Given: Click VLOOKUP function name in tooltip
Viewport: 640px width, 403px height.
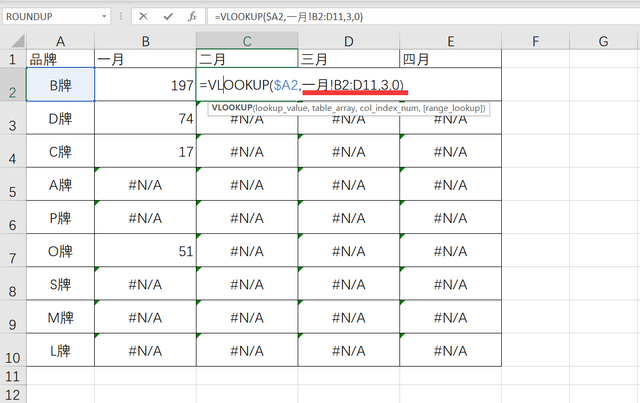Looking at the screenshot, I should pos(231,108).
